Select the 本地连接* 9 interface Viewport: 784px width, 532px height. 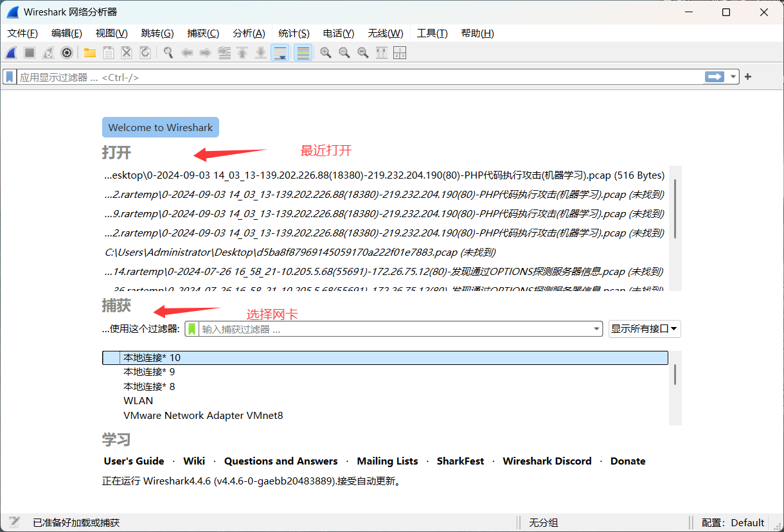[385, 372]
